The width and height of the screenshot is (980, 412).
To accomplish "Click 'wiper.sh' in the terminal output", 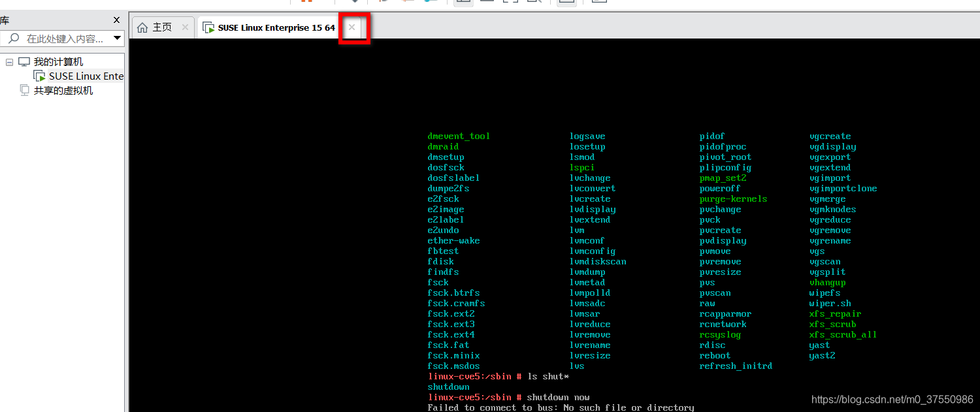I will pos(830,304).
